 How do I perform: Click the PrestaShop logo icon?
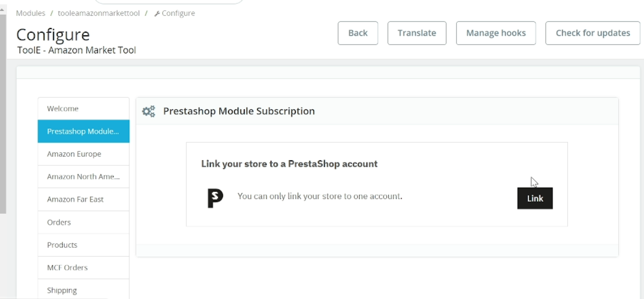[215, 198]
